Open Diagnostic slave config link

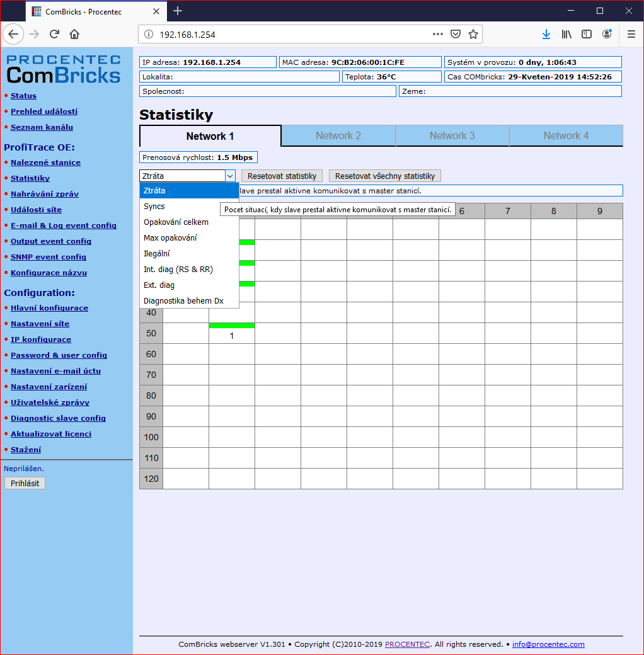[58, 418]
